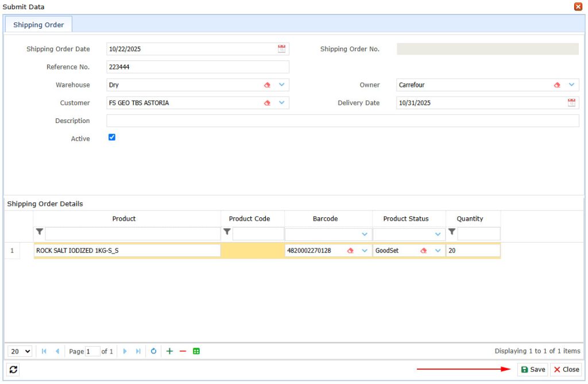Open the Owner dropdown showing Carrefour
Viewport: 588px width, 384px height.
(572, 85)
